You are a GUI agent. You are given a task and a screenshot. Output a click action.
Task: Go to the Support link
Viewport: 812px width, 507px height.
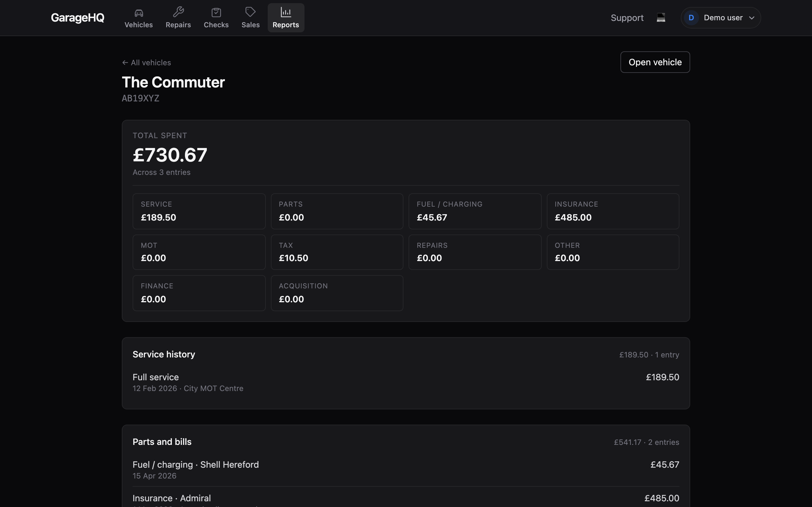point(627,18)
